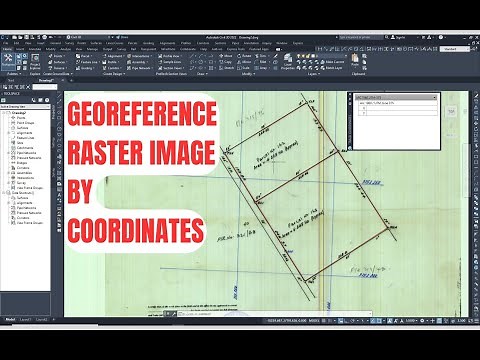Open the Profile ribbon dropdown
This screenshot has width=480, height=360.
pos(112,62)
